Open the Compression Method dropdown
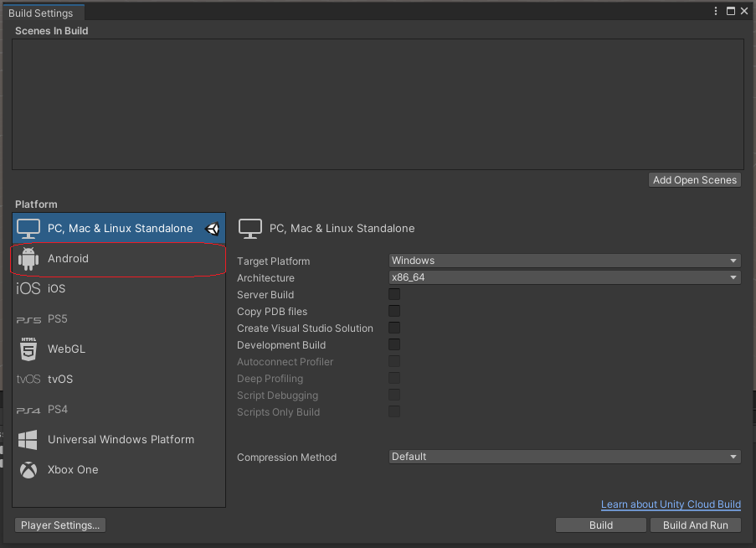Screen dimensions: 756x548 (x=564, y=457)
